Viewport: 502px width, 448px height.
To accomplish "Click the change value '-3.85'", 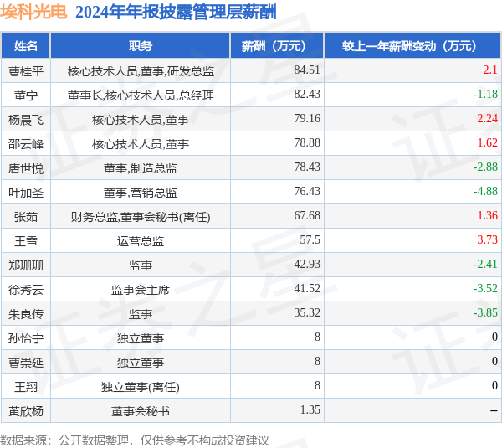I will point(485,313).
